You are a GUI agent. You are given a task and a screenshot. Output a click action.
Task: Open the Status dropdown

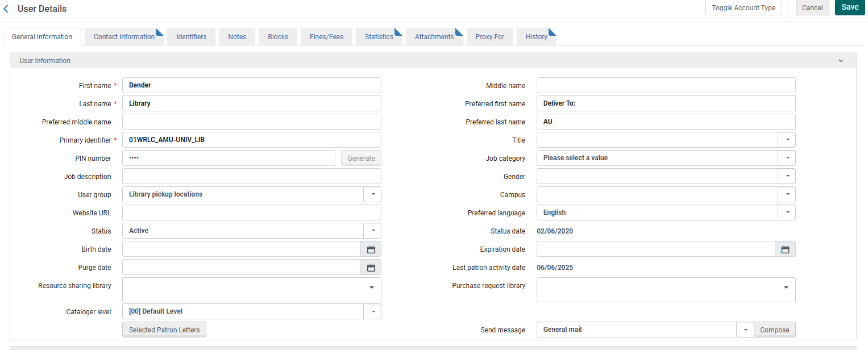[x=372, y=231]
